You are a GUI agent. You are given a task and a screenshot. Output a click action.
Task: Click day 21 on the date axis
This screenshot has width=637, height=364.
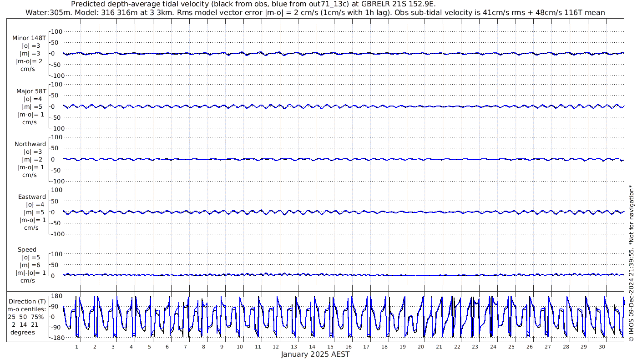439,347
